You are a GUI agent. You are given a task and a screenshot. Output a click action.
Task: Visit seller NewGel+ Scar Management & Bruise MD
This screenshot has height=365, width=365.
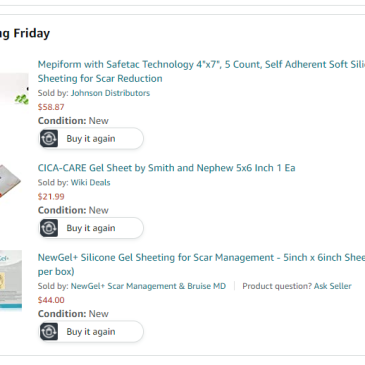click(148, 286)
